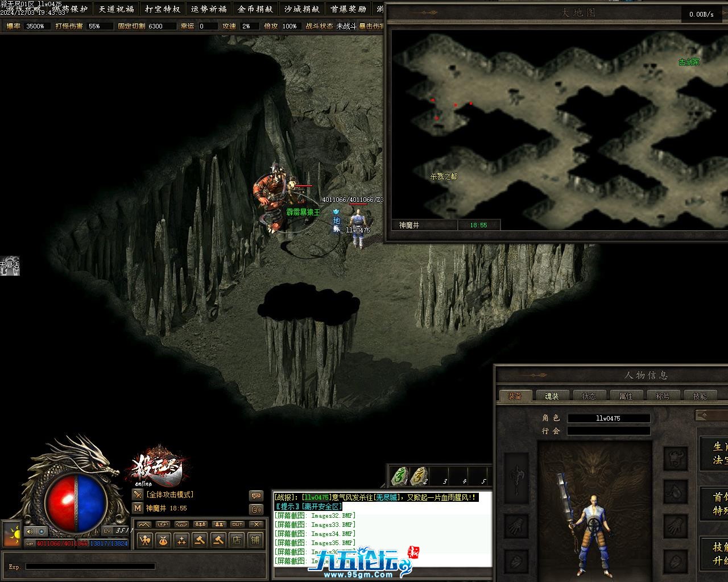This screenshot has width=728, height=582.
Task: Click the OUT logout button
Action: tap(237, 524)
